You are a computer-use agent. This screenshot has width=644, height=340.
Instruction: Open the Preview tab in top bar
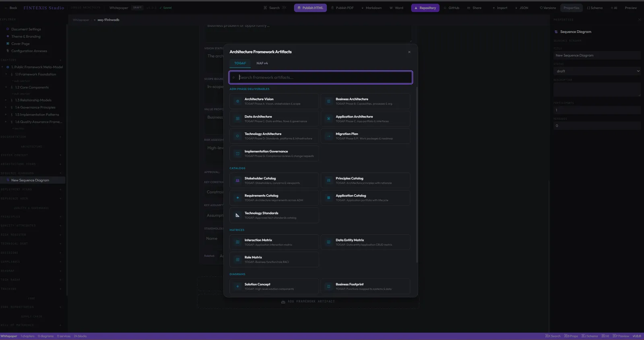click(x=631, y=8)
